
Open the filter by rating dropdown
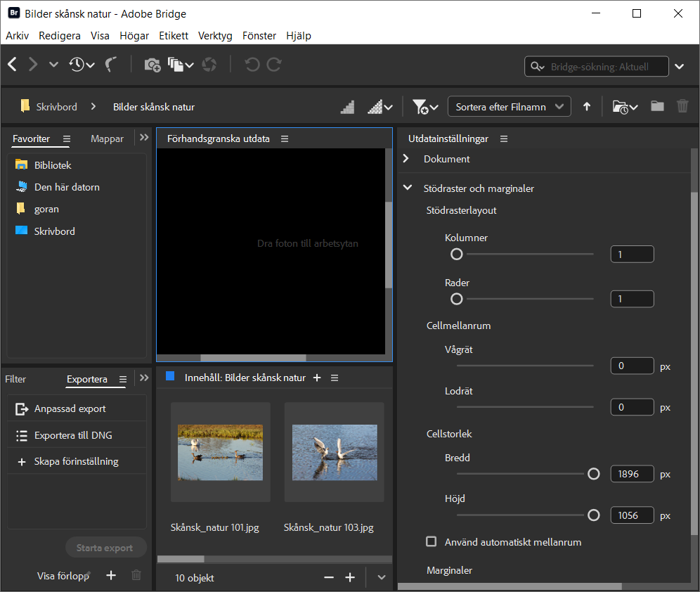tap(425, 107)
